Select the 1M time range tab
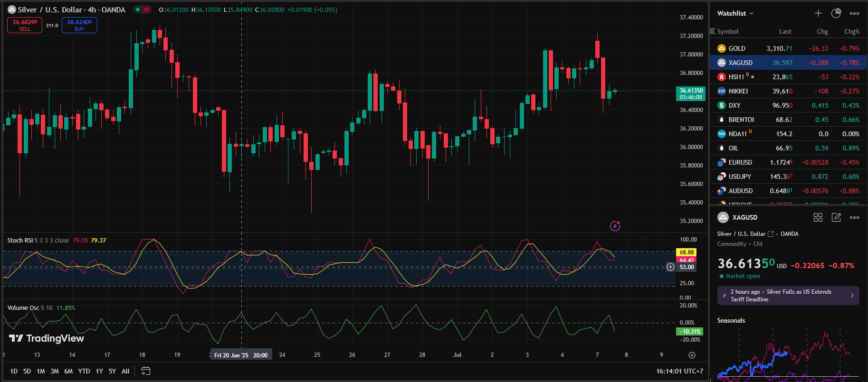This screenshot has width=868, height=382. click(41, 371)
